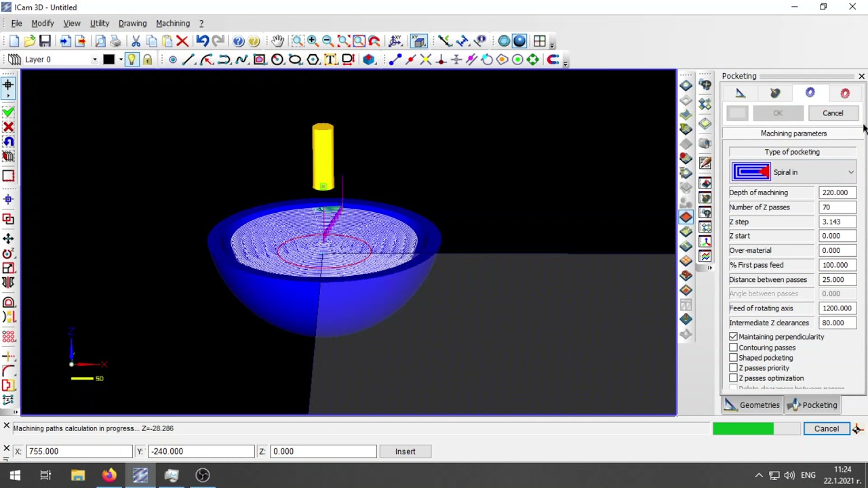
Task: Click the green checkmark validate icon
Action: pyautogui.click(x=8, y=112)
